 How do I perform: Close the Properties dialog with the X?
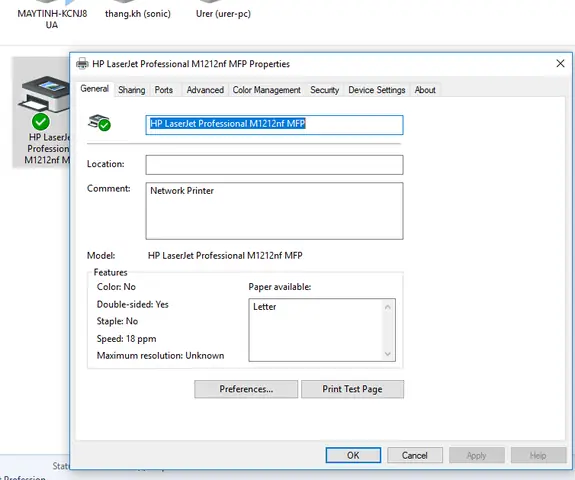coord(560,64)
